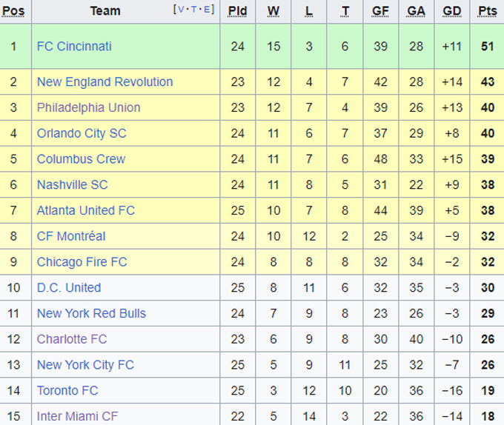Select the D.C. United link
The height and width of the screenshot is (425, 504).
(69, 287)
